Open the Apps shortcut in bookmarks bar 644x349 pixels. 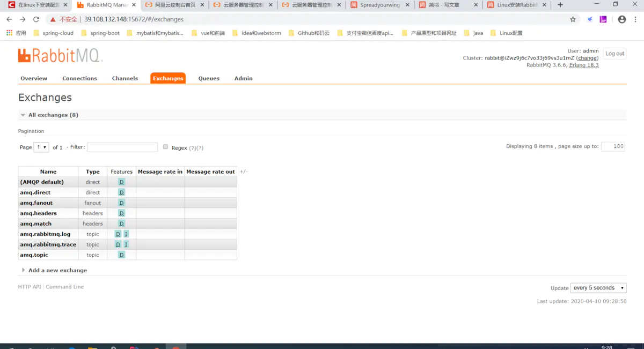tap(16, 33)
